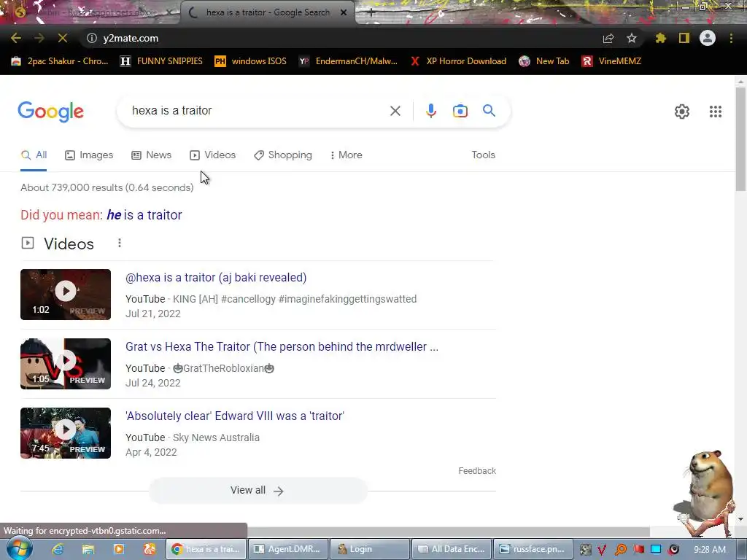Open the 2pac Shakur bookmark
The width and height of the screenshot is (747, 560).
pyautogui.click(x=60, y=61)
